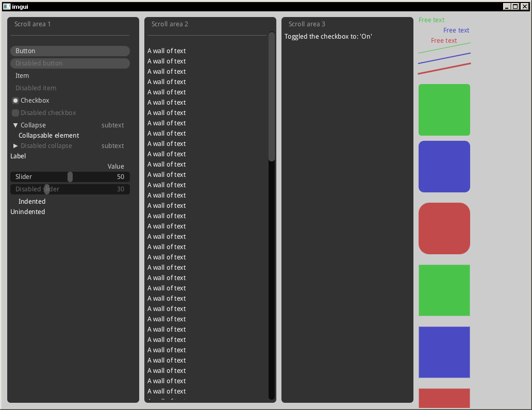Click the Collapsable element entry

(x=49, y=136)
